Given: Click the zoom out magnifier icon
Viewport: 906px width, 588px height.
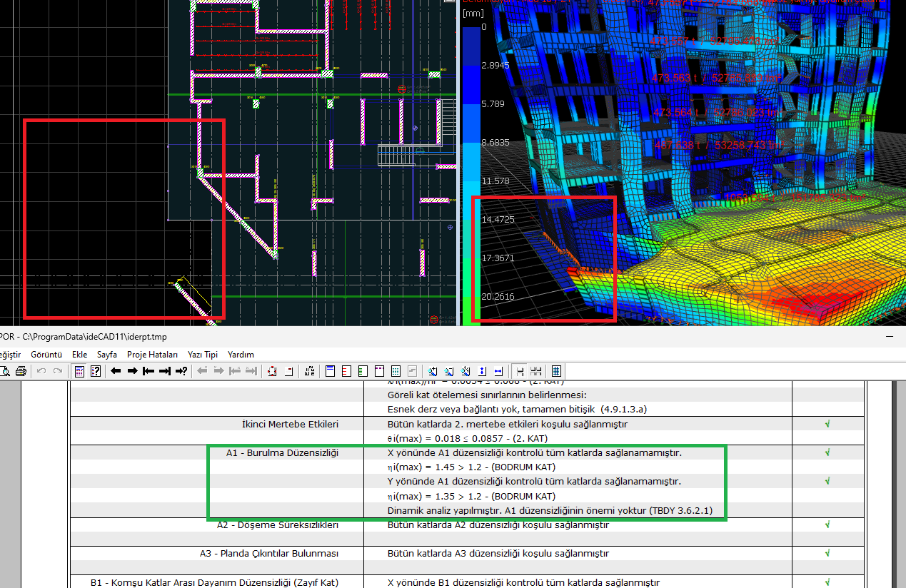Looking at the screenshot, I should 449,371.
